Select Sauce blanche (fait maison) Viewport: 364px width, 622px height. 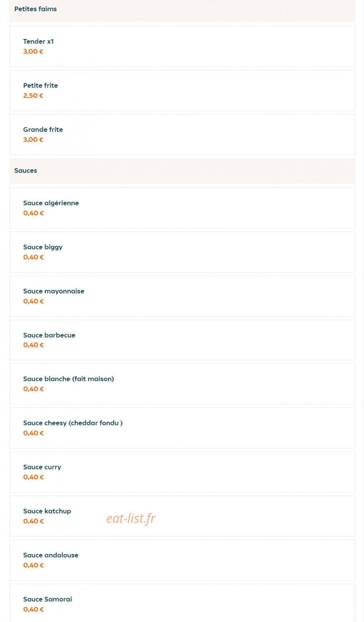point(182,384)
